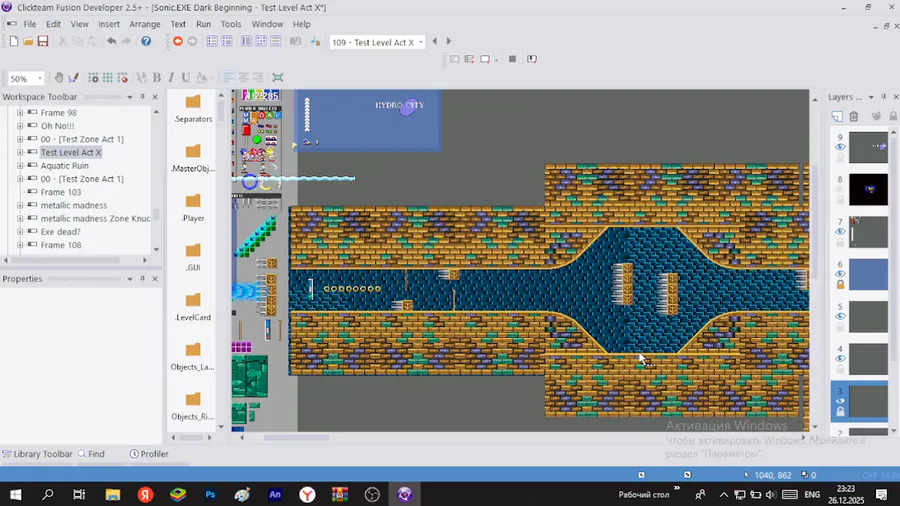The image size is (900, 506).
Task: Open File Explorer from the taskbar
Action: tap(112, 494)
